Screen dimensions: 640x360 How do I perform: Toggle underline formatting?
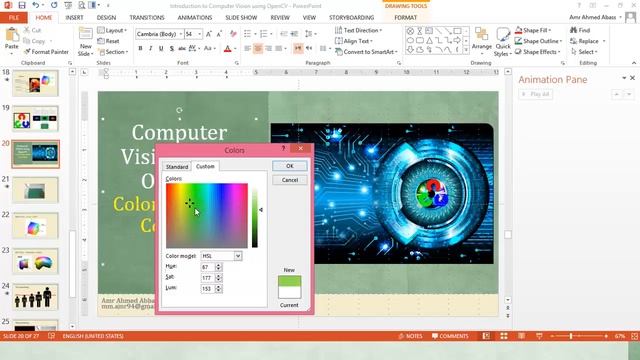tap(161, 49)
